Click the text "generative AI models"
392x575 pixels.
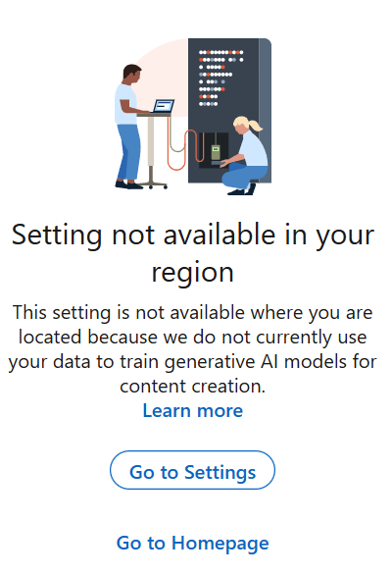pos(222,362)
